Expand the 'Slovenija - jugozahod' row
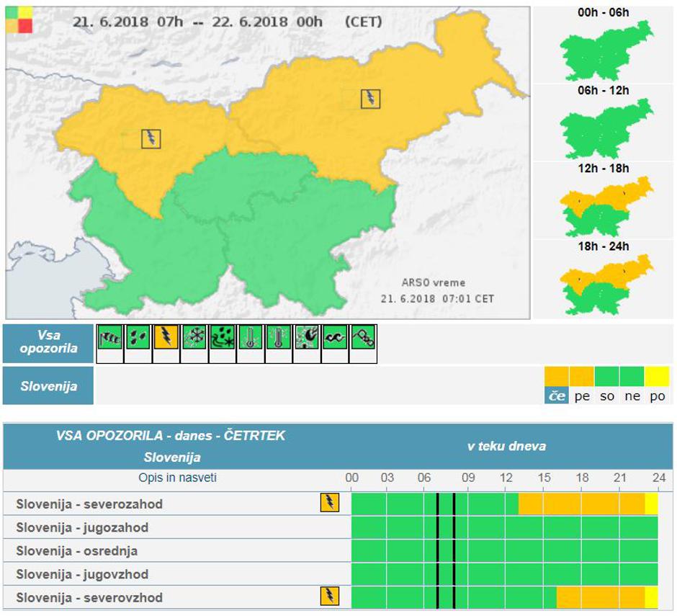This screenshot has width=677, height=616. tap(82, 527)
